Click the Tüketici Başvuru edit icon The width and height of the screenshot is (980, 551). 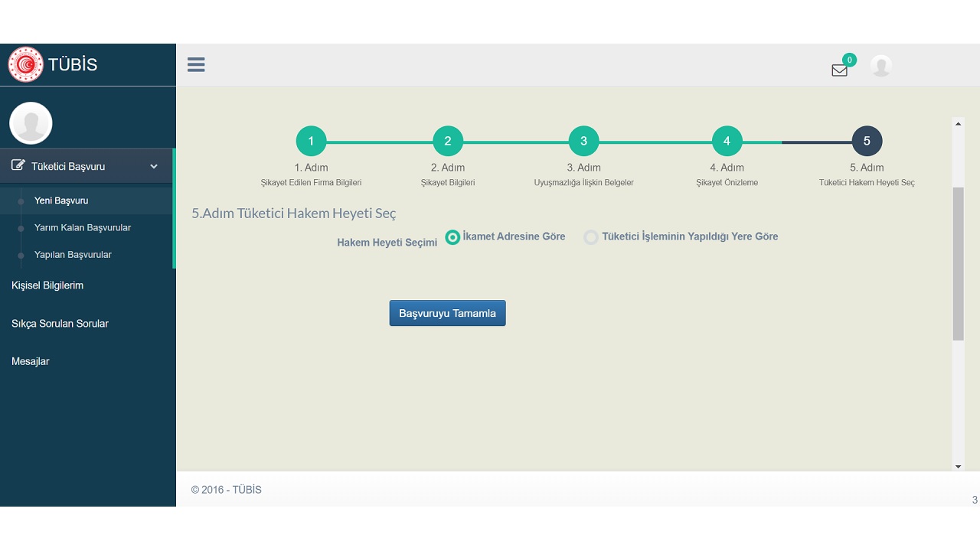18,165
